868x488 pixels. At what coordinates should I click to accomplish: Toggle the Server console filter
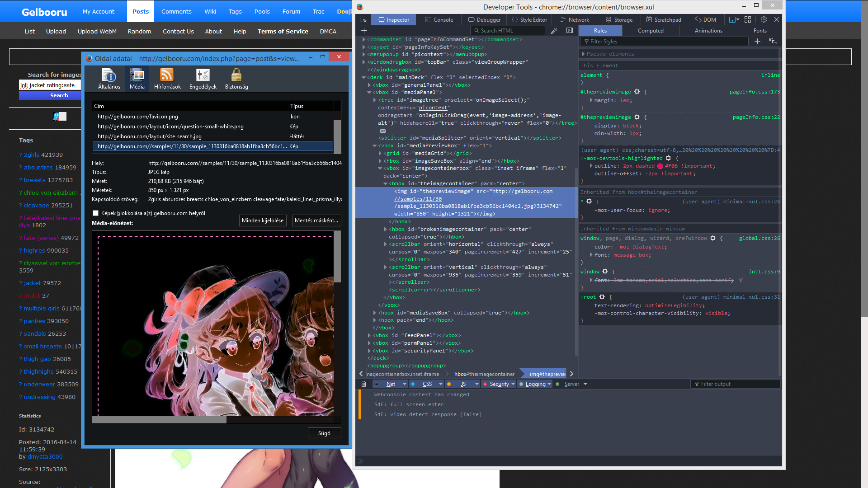(571, 384)
